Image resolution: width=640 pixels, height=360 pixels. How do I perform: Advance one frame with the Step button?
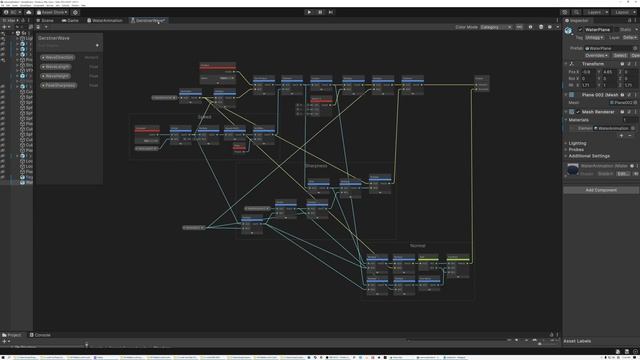331,12
